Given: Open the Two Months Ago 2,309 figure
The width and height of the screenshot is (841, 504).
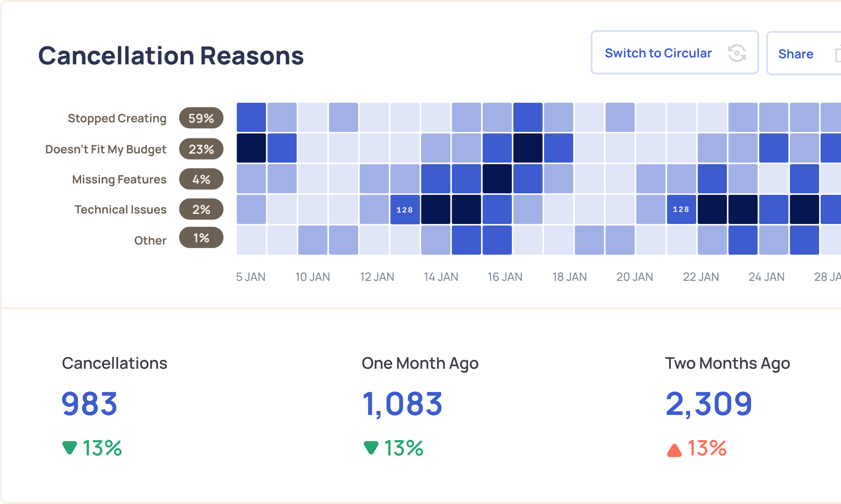Looking at the screenshot, I should (x=709, y=404).
